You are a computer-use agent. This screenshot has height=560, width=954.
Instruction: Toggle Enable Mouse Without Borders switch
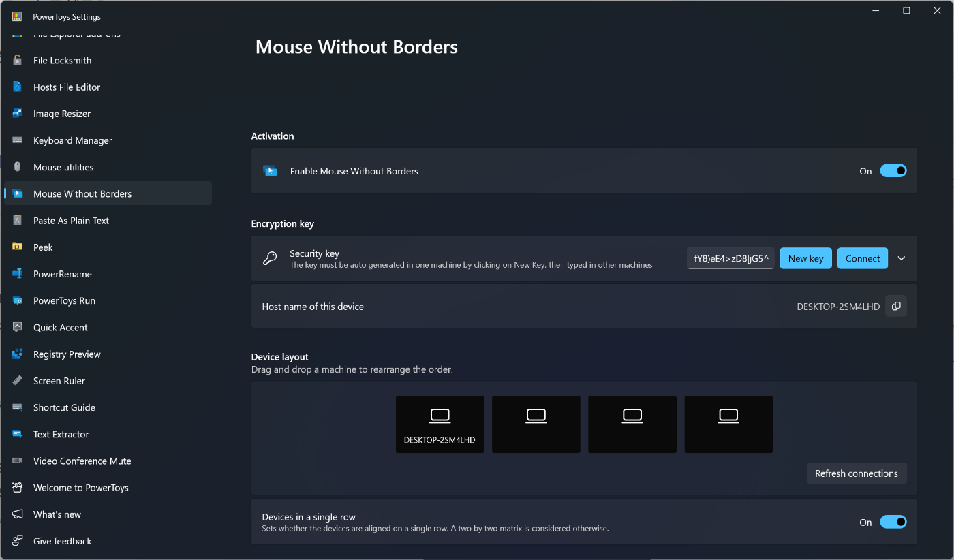(893, 171)
